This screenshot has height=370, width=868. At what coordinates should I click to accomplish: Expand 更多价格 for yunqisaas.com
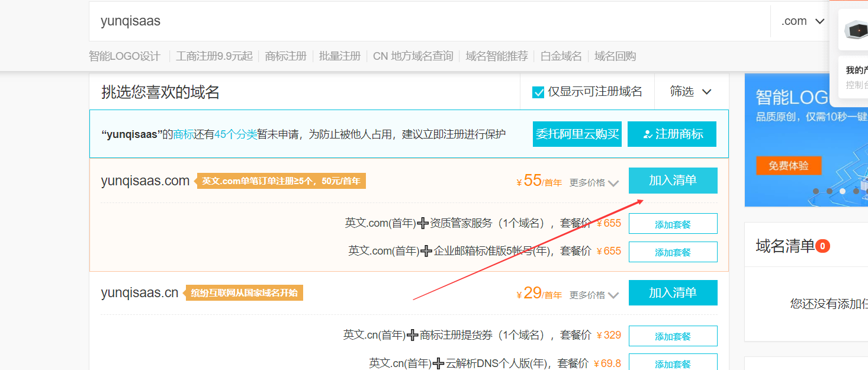click(x=594, y=183)
